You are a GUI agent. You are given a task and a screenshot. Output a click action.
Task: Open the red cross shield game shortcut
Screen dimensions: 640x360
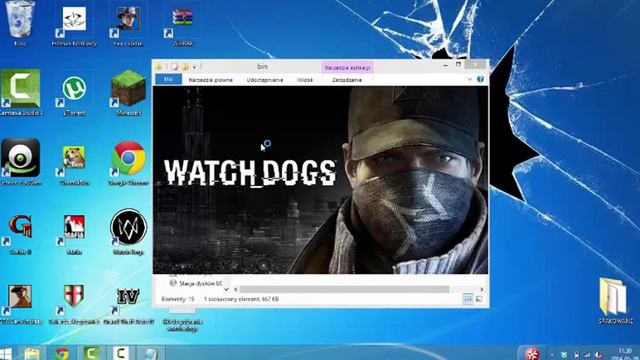74,303
